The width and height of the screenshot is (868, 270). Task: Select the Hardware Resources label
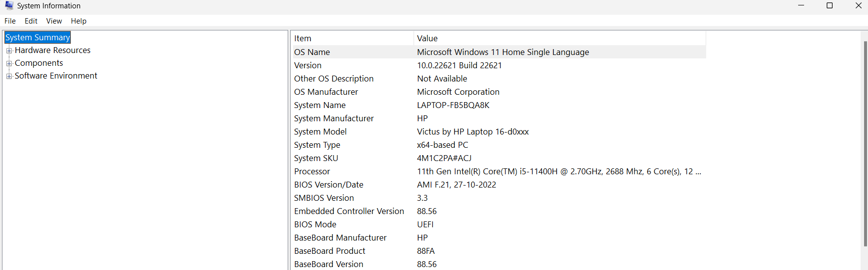click(x=53, y=51)
